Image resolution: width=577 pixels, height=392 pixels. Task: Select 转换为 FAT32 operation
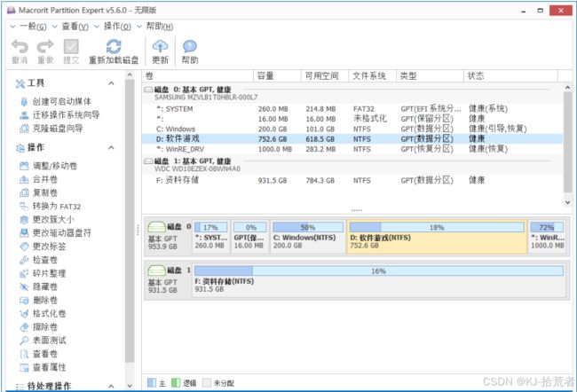[x=50, y=207]
